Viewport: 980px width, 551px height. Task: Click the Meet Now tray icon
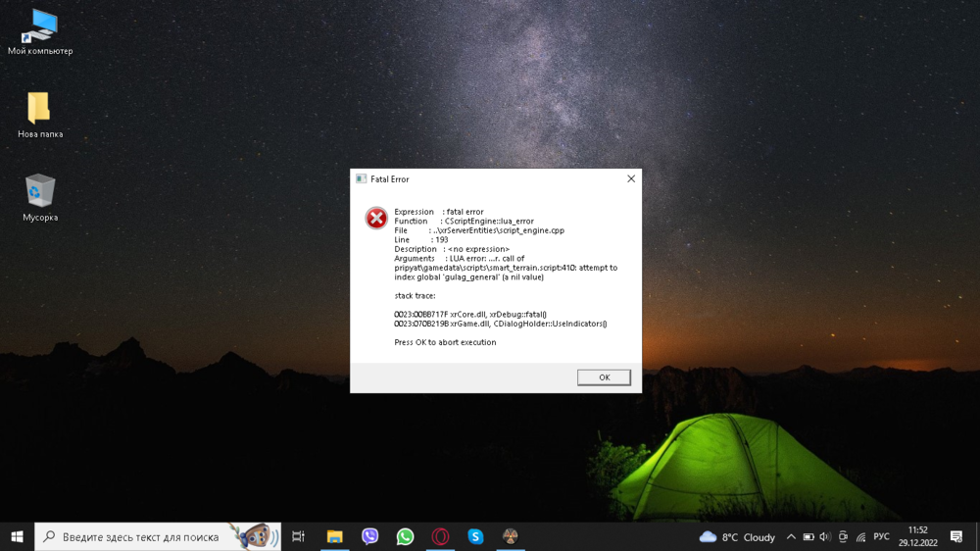[x=843, y=536]
